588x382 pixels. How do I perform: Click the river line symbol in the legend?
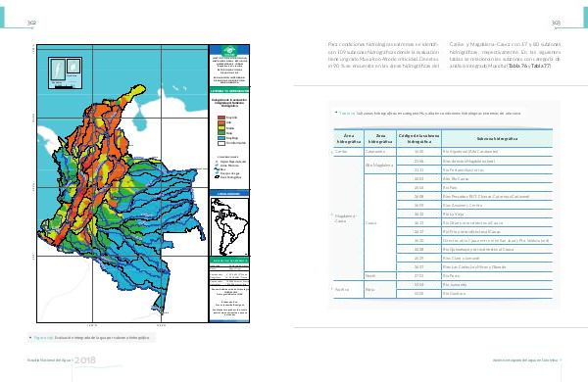click(217, 169)
